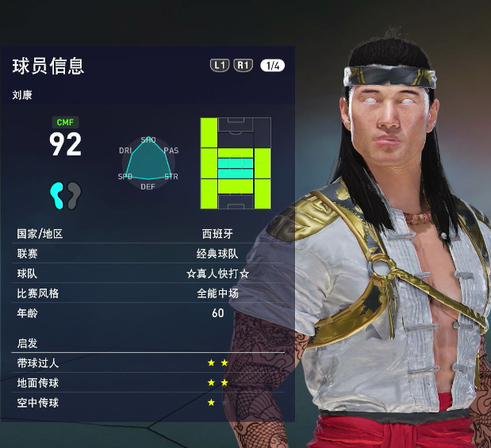Click the player name 刘康
Image resolution: width=491 pixels, height=448 pixels.
tap(22, 95)
